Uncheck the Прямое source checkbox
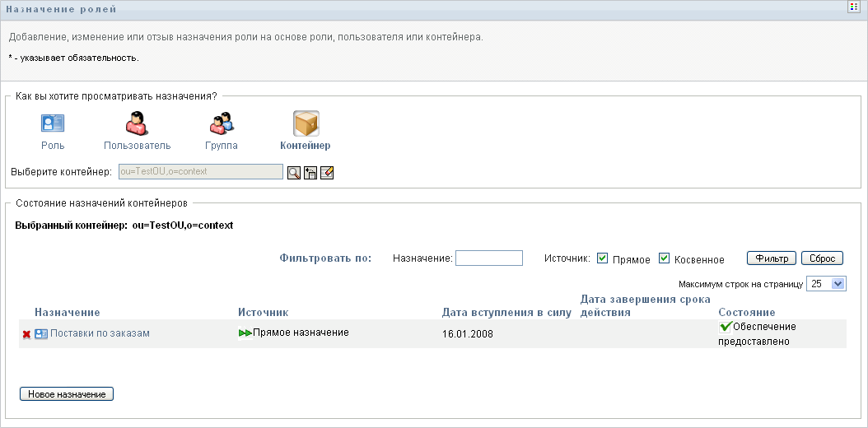868x428 pixels. (603, 259)
